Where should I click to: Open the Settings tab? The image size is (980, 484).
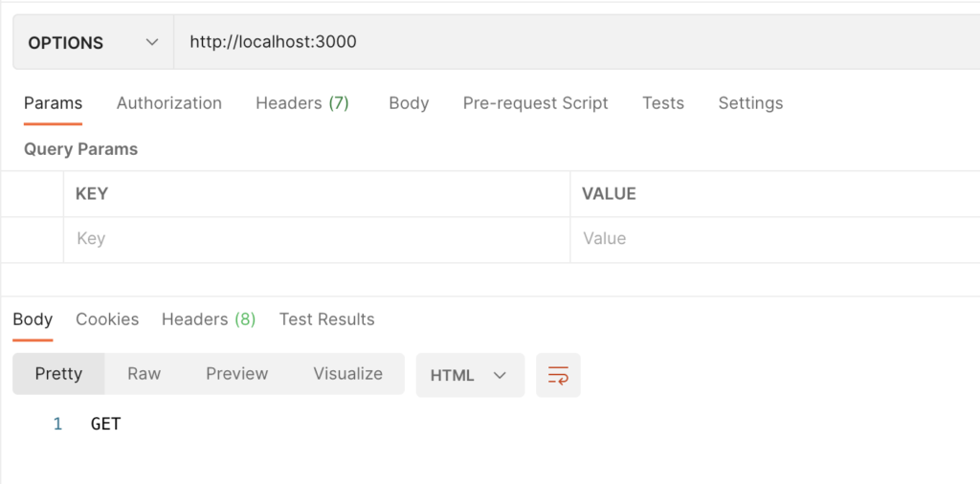[750, 103]
